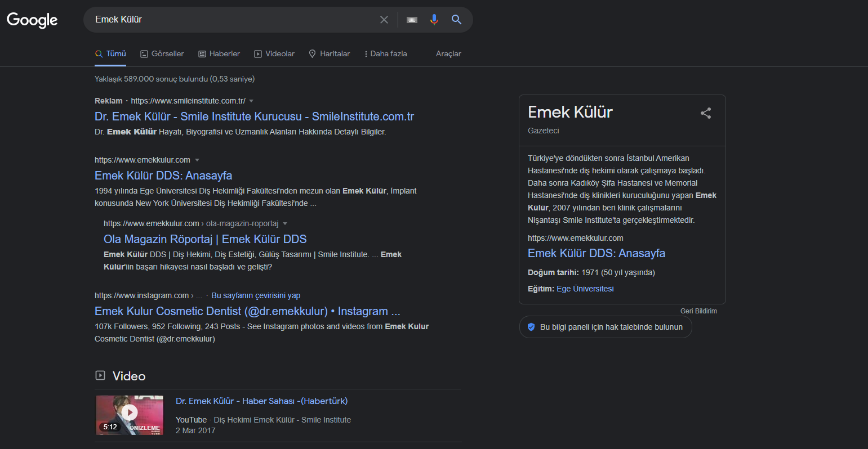The image size is (868, 449).
Task: Open the Daha fazla menu
Action: [385, 54]
